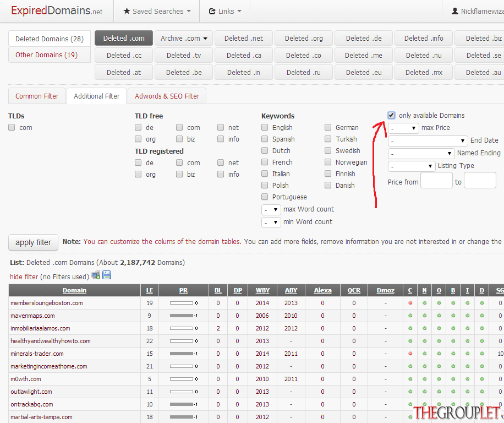Open the Archive .com tab dropdown

tap(184, 38)
